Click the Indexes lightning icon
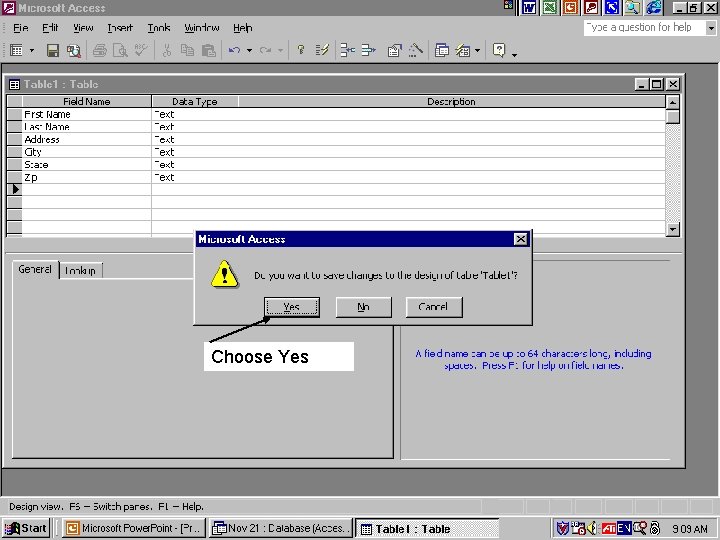Image resolution: width=720 pixels, height=540 pixels. [x=322, y=50]
